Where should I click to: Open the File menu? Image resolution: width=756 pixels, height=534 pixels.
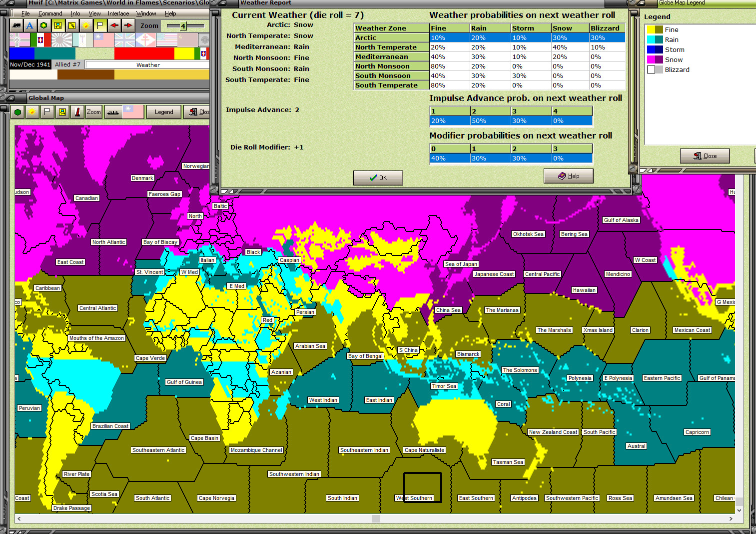point(25,13)
